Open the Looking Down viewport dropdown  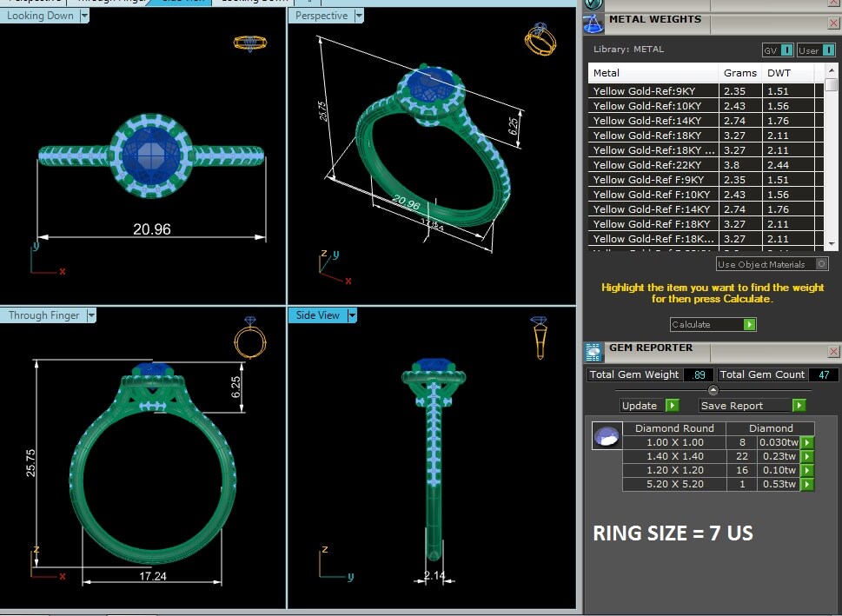point(83,16)
